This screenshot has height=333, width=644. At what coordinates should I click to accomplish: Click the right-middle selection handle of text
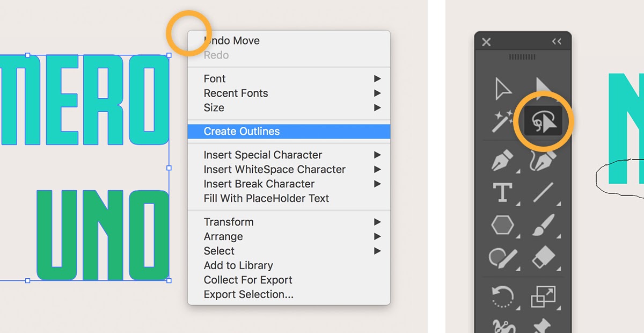point(169,168)
